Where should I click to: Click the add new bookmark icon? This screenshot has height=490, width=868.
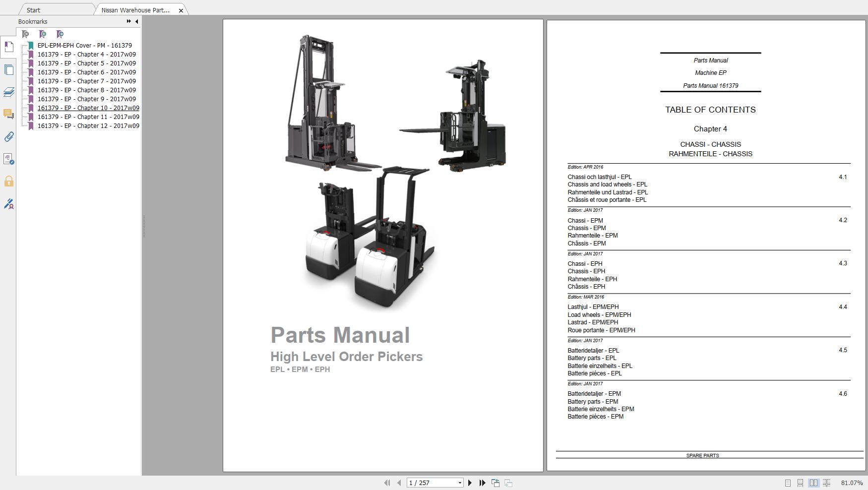tap(43, 34)
